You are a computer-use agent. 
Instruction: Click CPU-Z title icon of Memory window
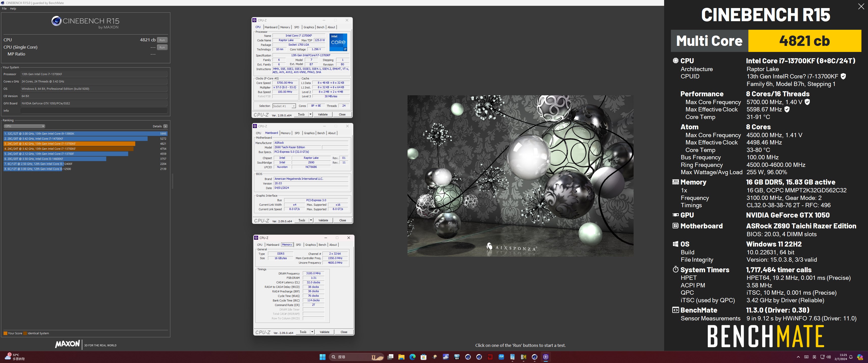256,238
